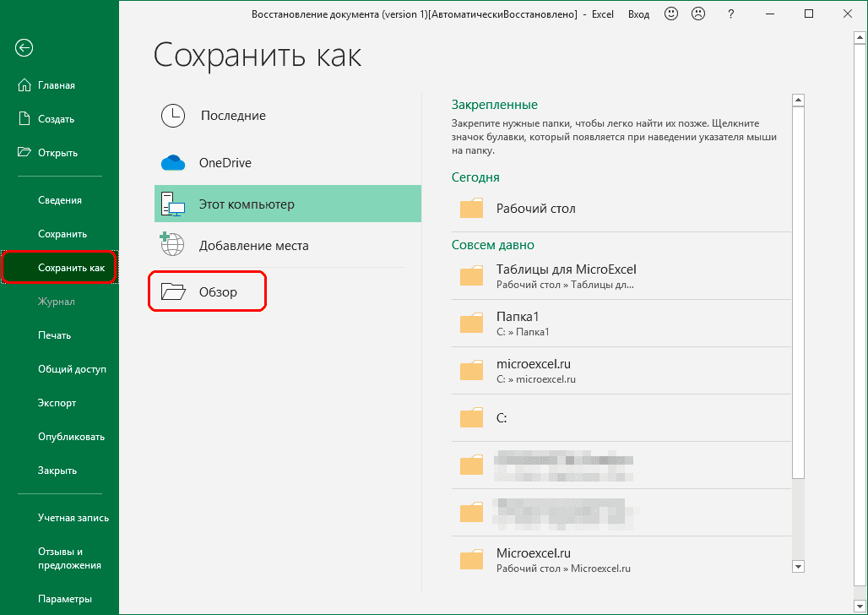Click the back arrow circle icon

tap(24, 48)
